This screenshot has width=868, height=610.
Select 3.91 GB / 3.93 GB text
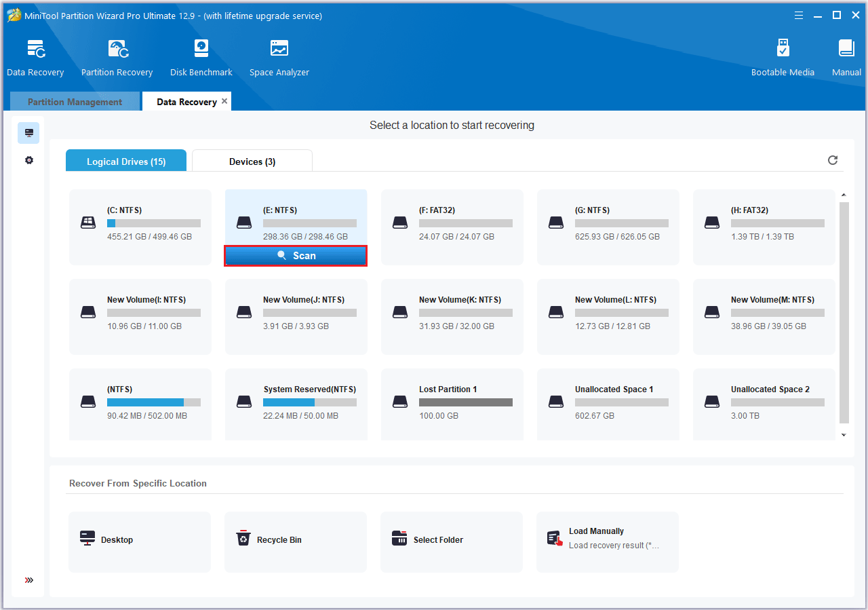(296, 326)
